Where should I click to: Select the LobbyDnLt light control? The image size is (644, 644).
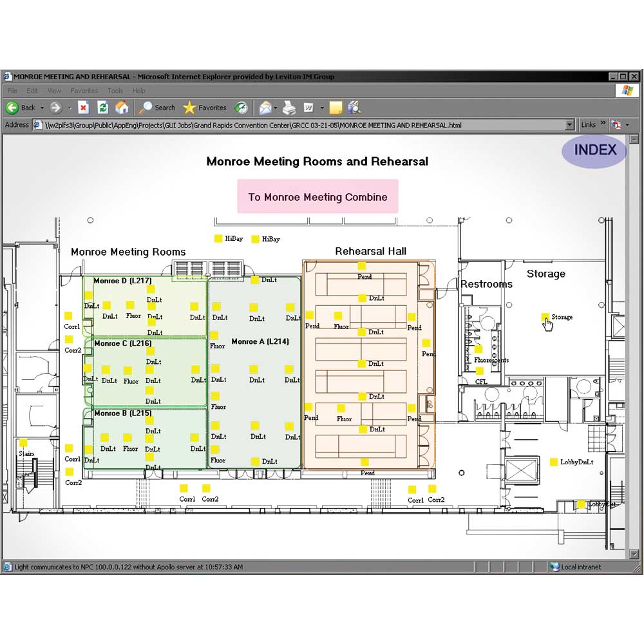pyautogui.click(x=553, y=462)
